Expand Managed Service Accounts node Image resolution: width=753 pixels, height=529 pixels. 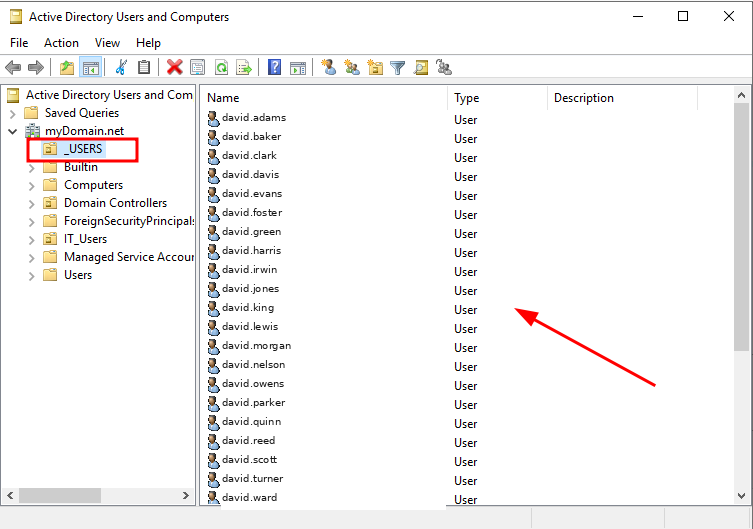(32, 258)
